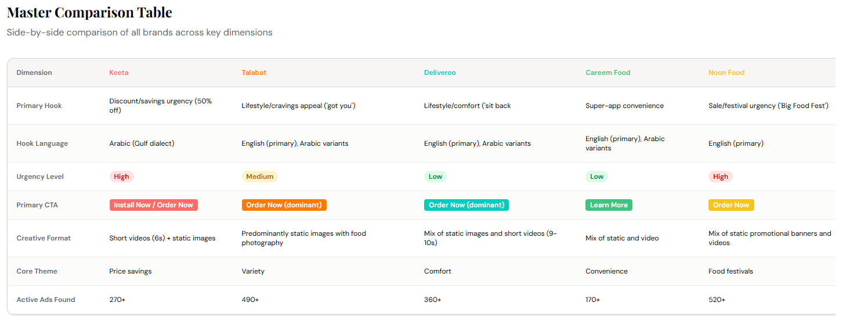Click the Keeta column header
This screenshot has height=320, width=868.
click(119, 73)
